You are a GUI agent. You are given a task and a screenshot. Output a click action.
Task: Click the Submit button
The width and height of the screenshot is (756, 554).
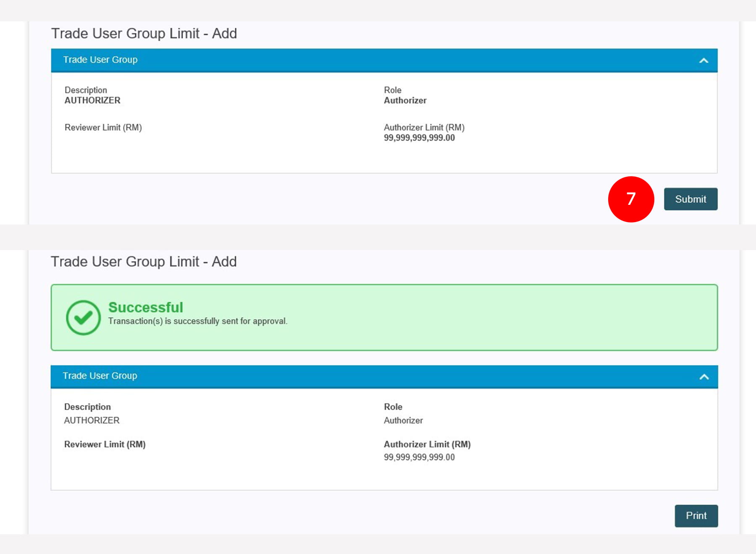690,199
